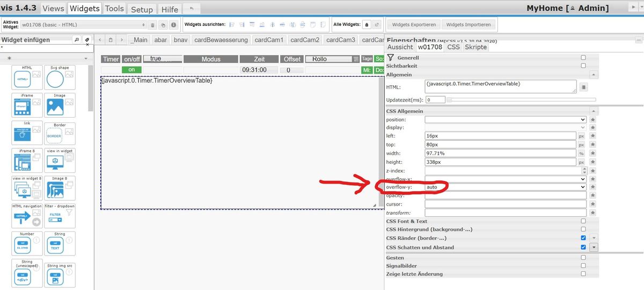The image size is (644, 290).
Task: Insert the String widget
Action: (x=60, y=243)
